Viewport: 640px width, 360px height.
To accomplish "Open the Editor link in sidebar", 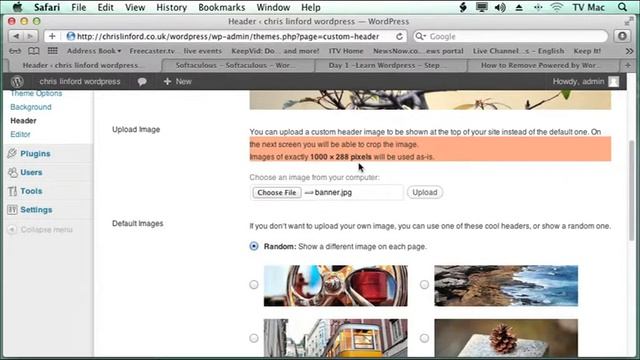I will 20,134.
